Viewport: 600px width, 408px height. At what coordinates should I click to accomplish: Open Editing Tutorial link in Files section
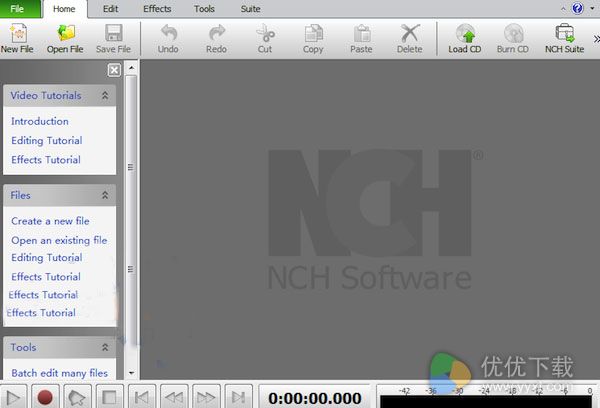click(x=47, y=258)
